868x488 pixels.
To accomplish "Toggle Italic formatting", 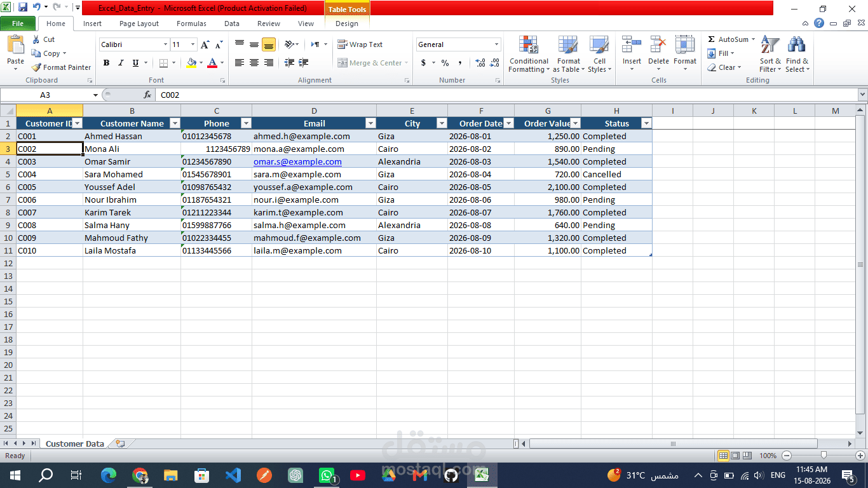I will (x=121, y=63).
